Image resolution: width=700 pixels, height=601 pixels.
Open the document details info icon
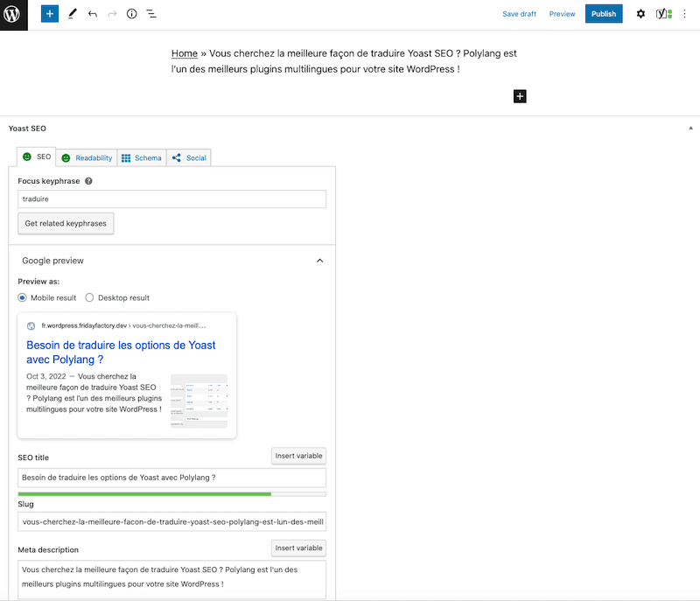tap(132, 14)
